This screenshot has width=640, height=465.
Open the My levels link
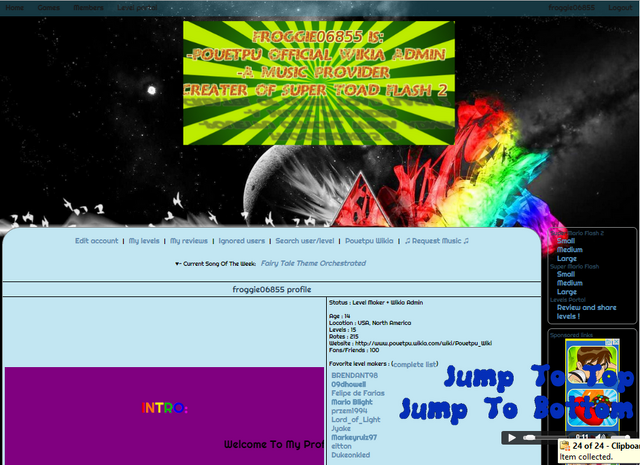144,241
